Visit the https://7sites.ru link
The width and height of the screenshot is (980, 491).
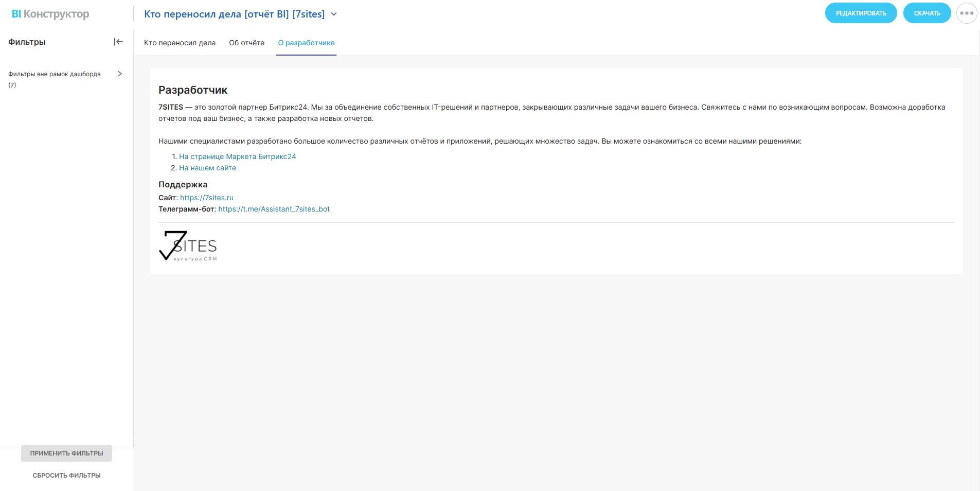(207, 198)
